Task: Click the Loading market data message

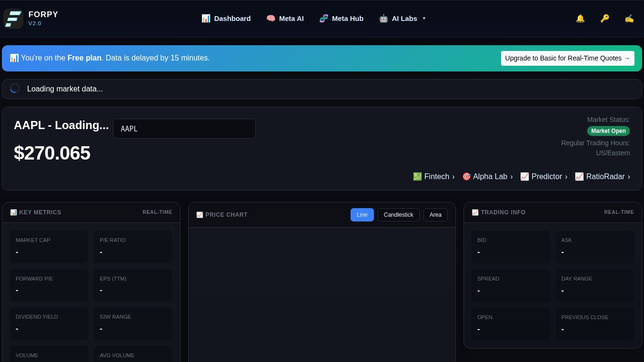Action: (65, 89)
